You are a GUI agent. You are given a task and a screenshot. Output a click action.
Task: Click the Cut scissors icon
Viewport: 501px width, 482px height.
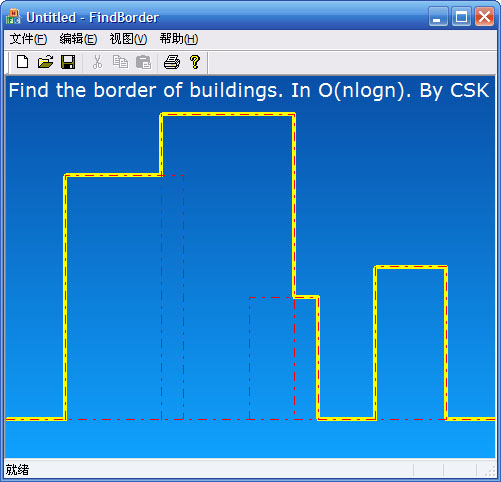pyautogui.click(x=97, y=62)
